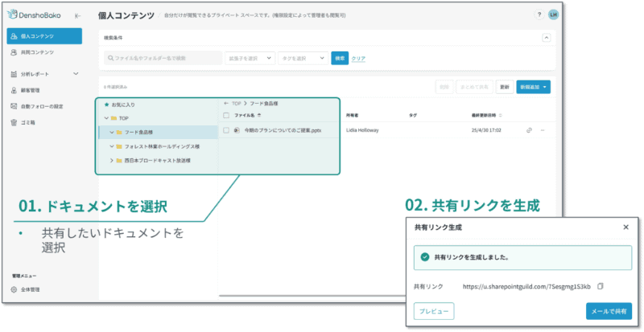
Task: Select the 西日本ブロードキャスト放送様 folder
Action: [x=158, y=161]
